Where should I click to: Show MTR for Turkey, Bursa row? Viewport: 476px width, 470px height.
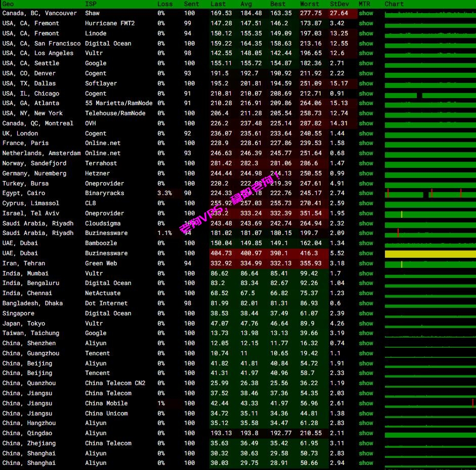[366, 183]
